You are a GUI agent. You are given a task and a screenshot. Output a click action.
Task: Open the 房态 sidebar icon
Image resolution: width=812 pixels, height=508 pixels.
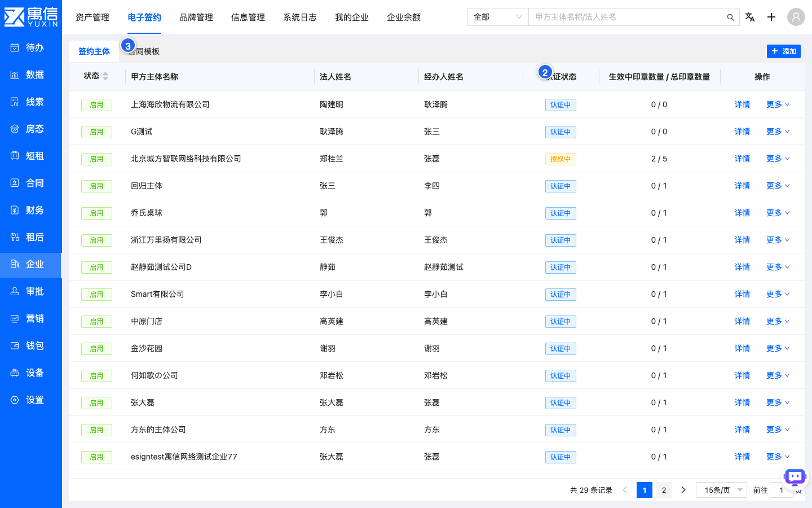click(15, 129)
